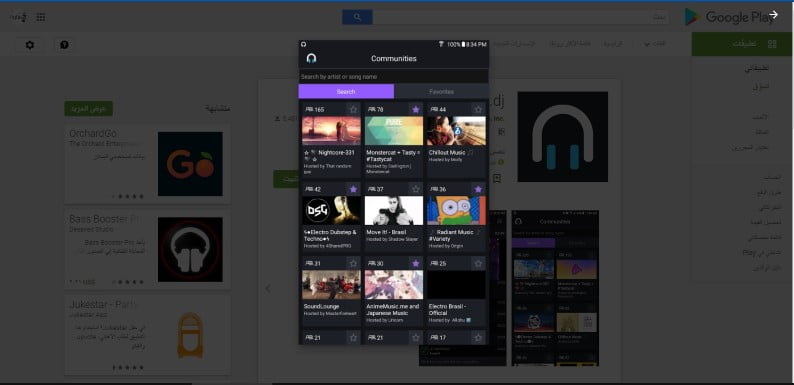794x385 pixels.
Task: Click the Search by artist or song field
Action: click(x=393, y=76)
